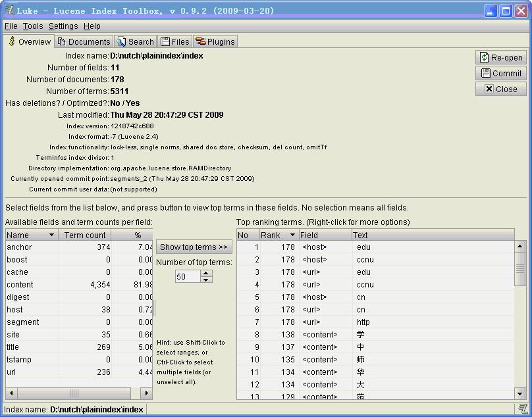Select the anchor field row
This screenshot has width=532, height=417.
pyautogui.click(x=79, y=247)
